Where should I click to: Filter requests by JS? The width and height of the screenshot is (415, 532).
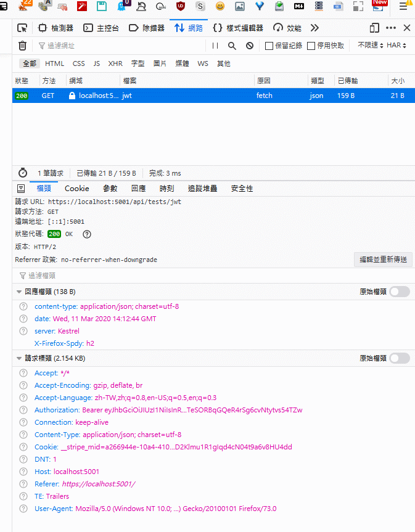(97, 63)
